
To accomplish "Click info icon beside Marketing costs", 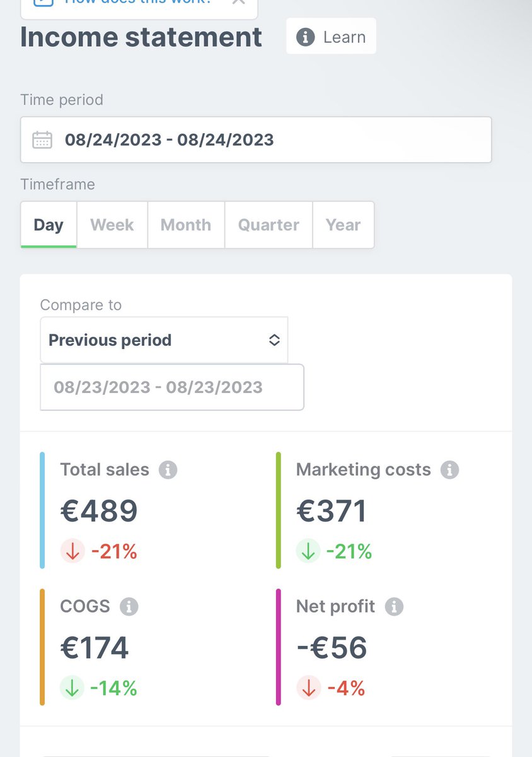I will pos(449,470).
